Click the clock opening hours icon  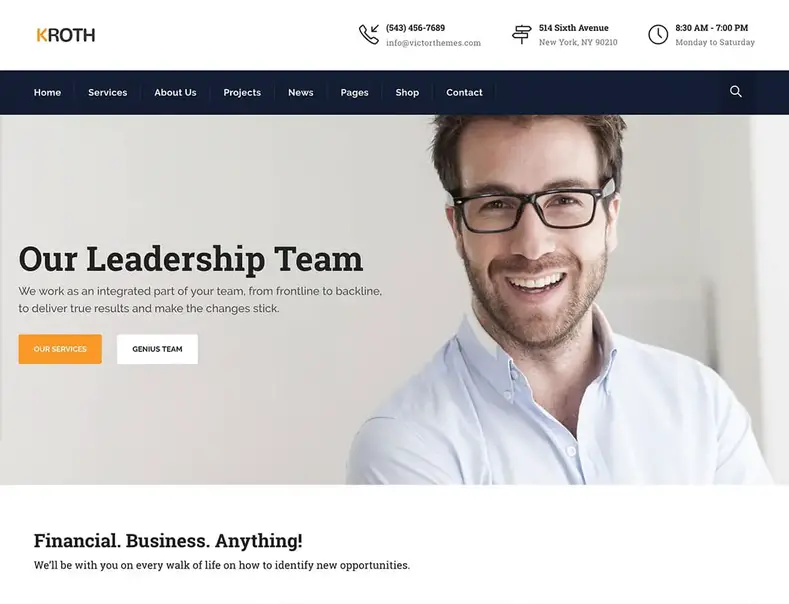[658, 35]
